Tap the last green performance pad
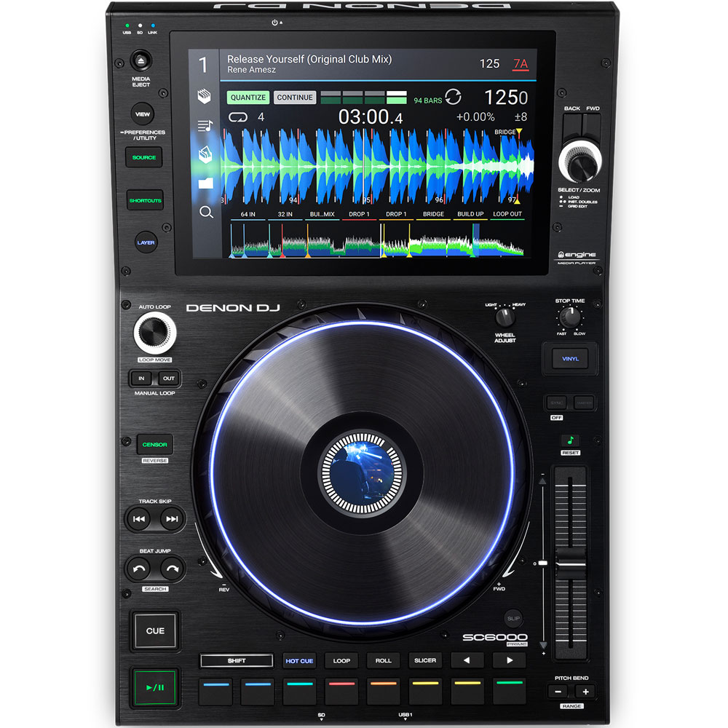 click(510, 692)
